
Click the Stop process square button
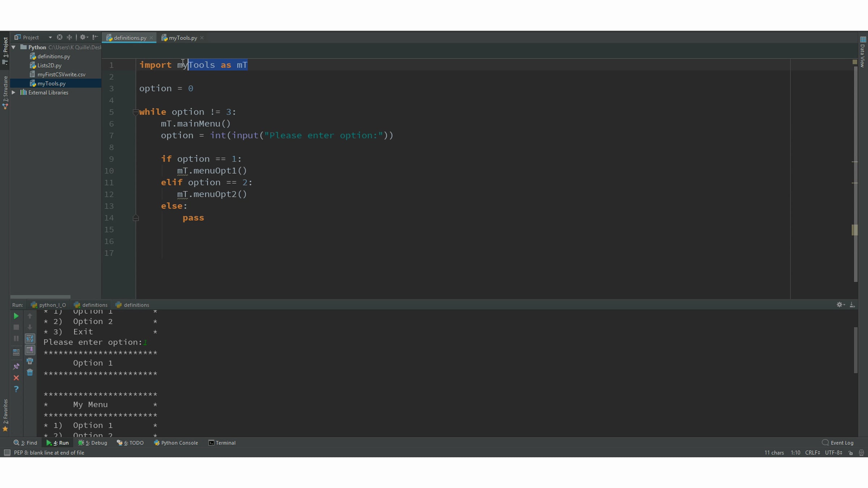pyautogui.click(x=16, y=327)
